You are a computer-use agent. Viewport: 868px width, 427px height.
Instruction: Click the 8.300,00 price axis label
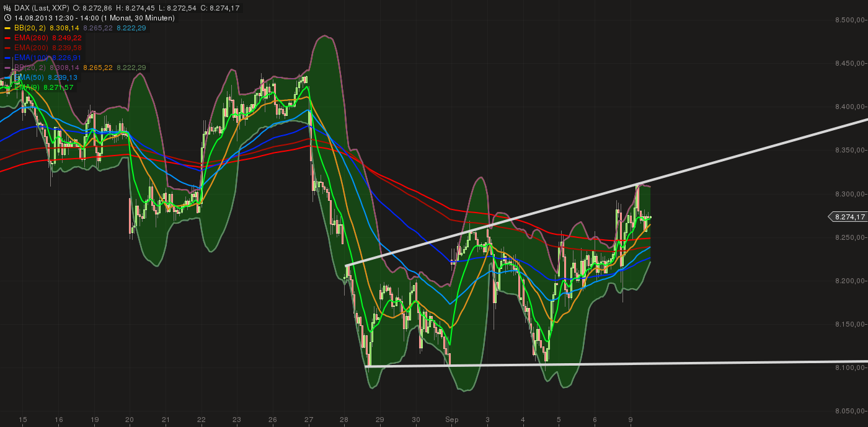(x=851, y=194)
